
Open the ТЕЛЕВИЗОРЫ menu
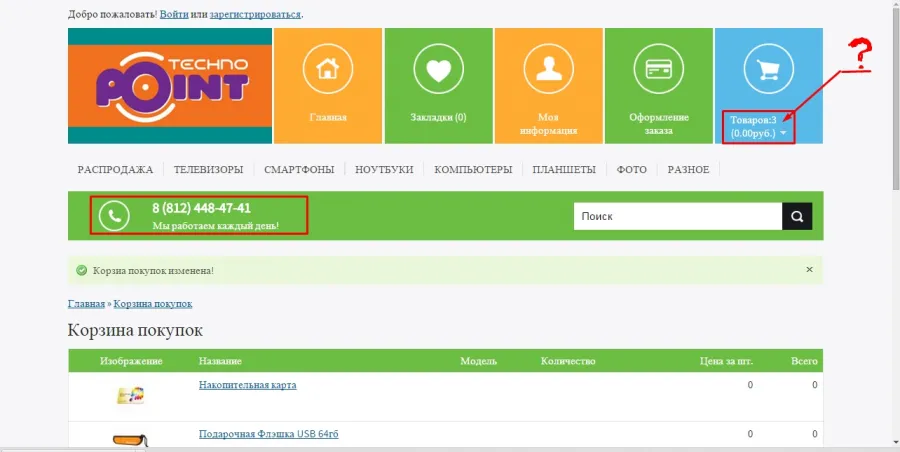point(208,169)
